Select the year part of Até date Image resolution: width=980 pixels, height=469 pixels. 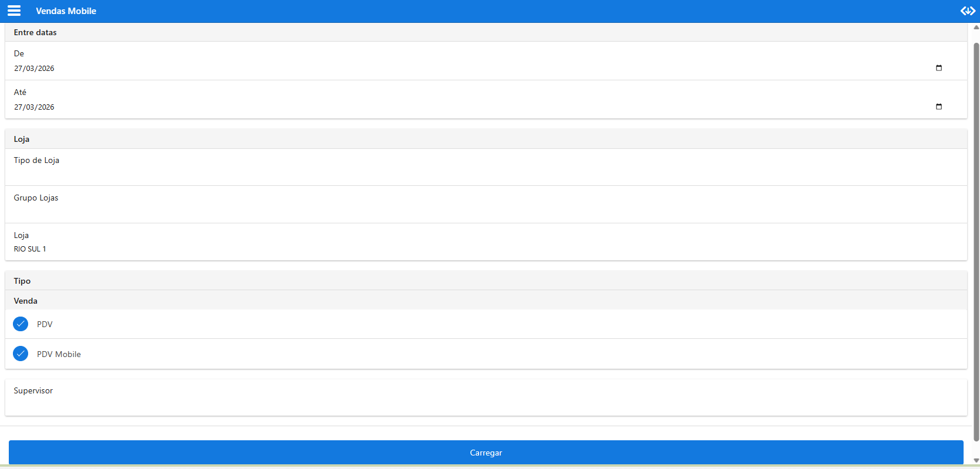(x=46, y=107)
